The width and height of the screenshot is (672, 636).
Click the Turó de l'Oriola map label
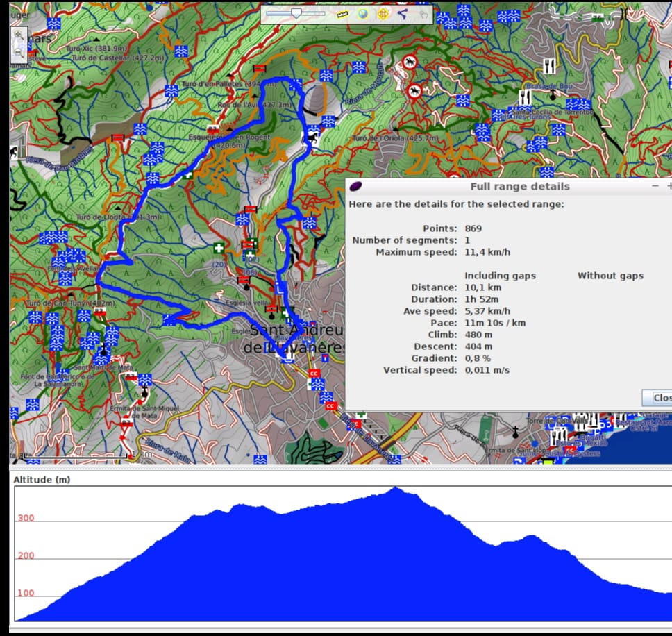pyautogui.click(x=395, y=138)
